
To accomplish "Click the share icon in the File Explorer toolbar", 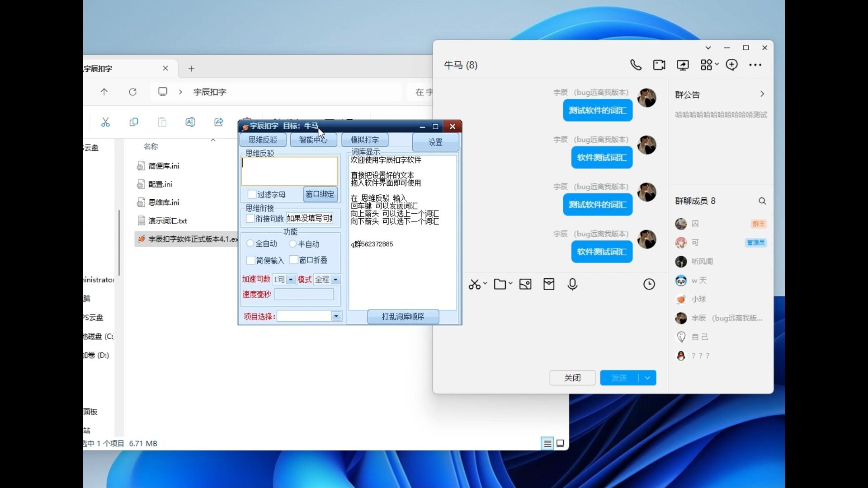I will tap(219, 122).
